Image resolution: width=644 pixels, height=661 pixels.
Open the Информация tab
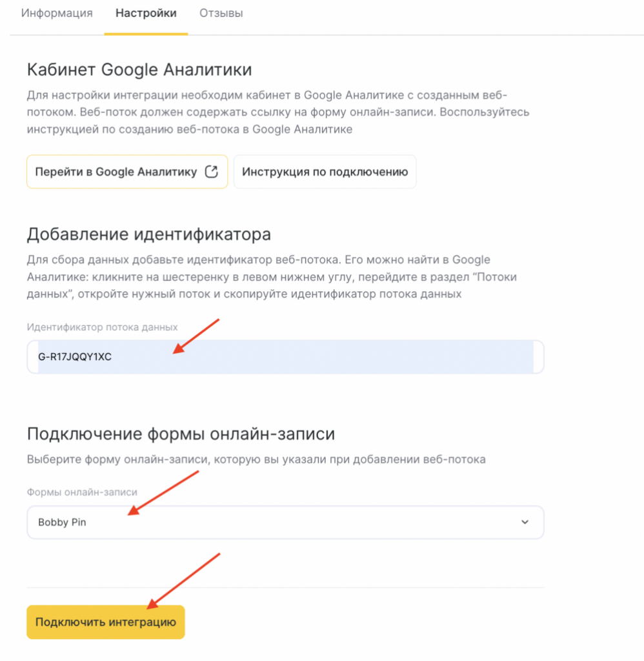tap(57, 13)
